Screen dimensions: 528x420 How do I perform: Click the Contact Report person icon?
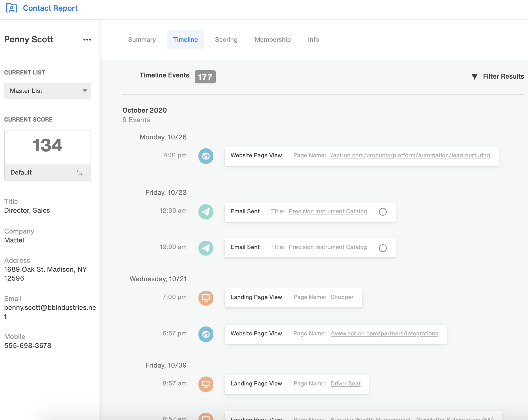tap(12, 8)
